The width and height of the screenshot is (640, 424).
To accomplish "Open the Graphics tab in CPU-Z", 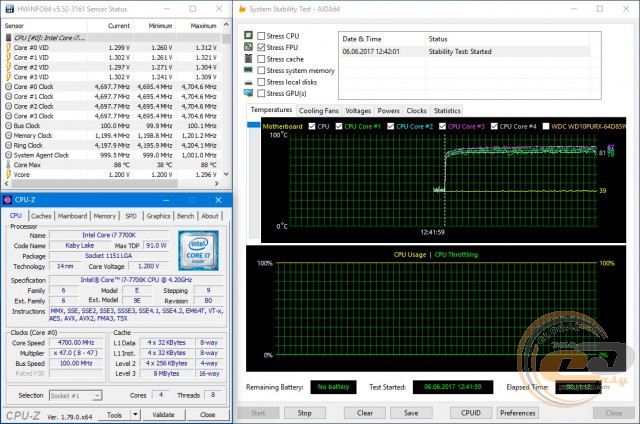I will tap(158, 216).
